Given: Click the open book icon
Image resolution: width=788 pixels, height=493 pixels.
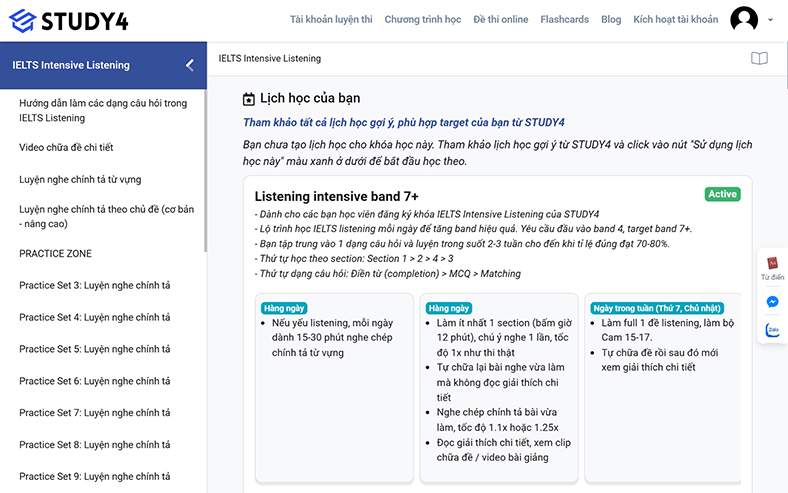Looking at the screenshot, I should (x=760, y=59).
